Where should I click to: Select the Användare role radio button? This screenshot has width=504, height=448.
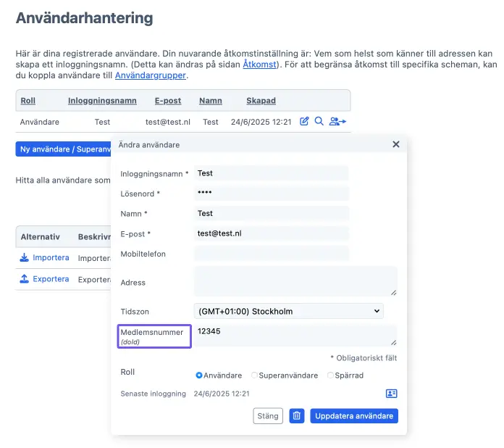pyautogui.click(x=199, y=376)
